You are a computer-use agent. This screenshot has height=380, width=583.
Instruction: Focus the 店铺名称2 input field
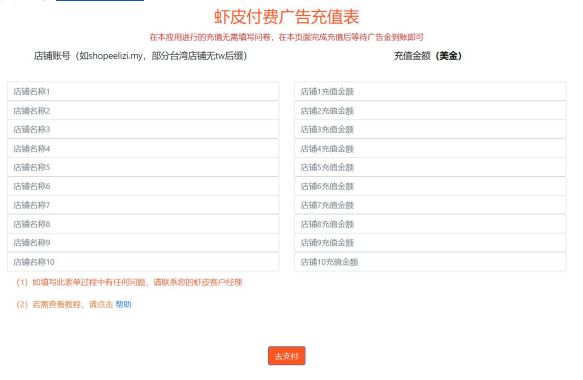[143, 110]
